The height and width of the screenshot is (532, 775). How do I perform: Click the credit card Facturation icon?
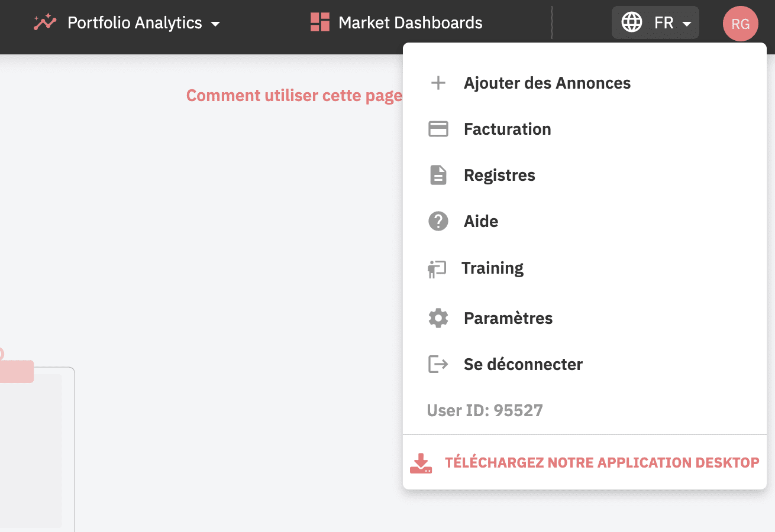click(x=438, y=129)
